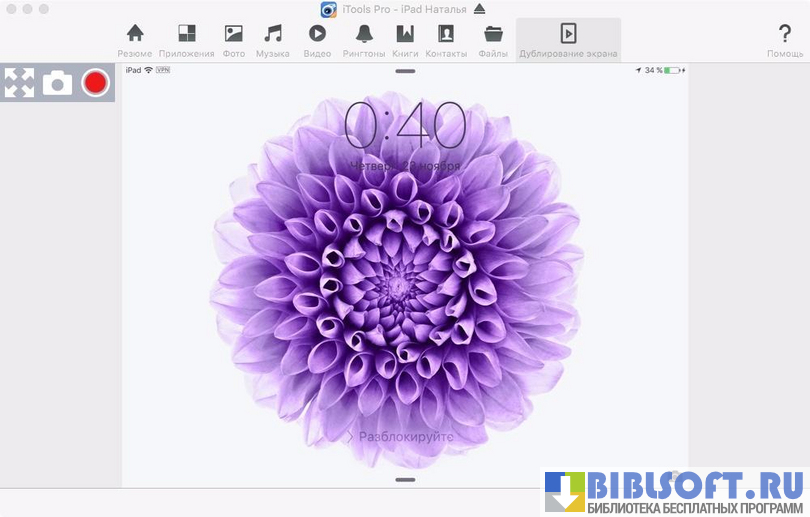Image resolution: width=810 pixels, height=517 pixels.
Task: Toggle fullscreen mirroring with arrows icon
Action: point(19,83)
